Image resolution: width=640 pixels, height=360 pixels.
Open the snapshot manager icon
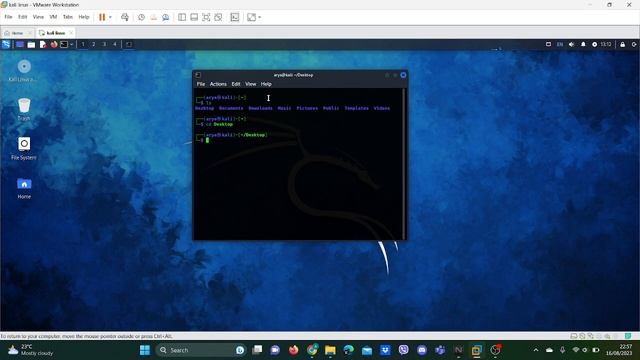tap(166, 17)
